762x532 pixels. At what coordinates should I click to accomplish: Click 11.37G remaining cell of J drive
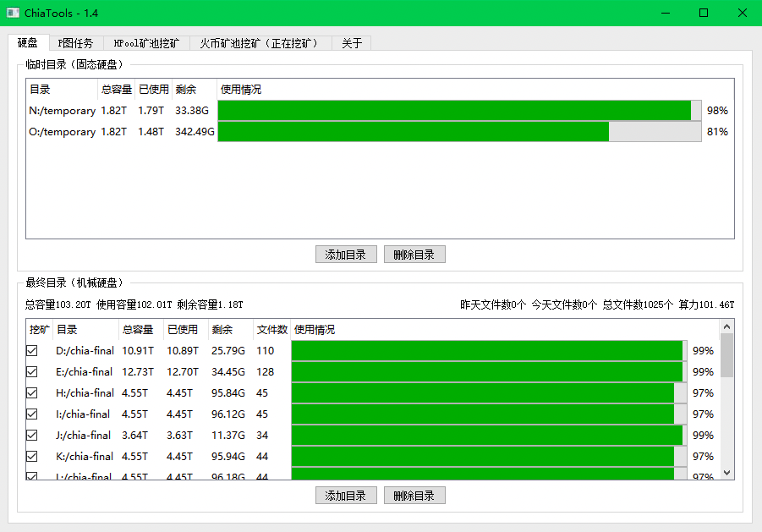(228, 435)
